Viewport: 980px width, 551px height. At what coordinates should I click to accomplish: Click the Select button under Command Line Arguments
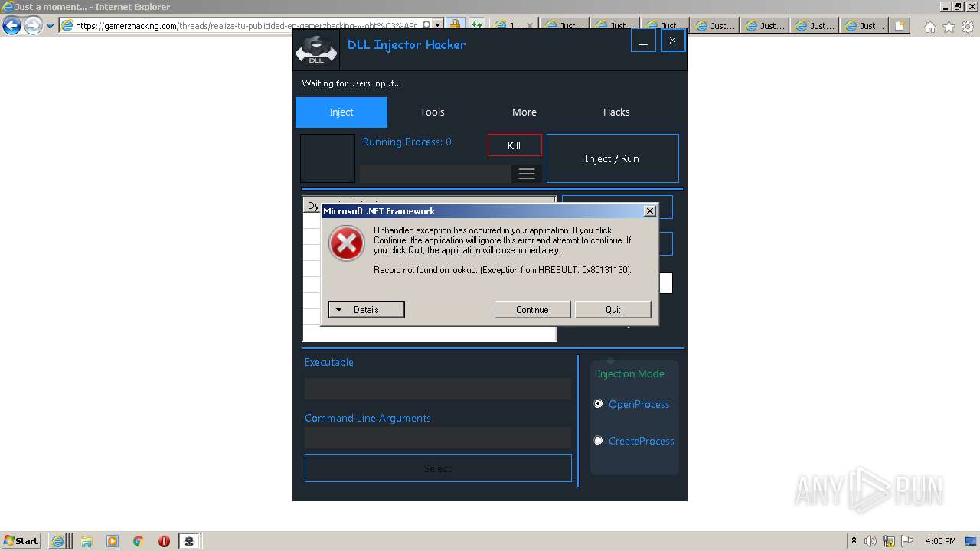(x=438, y=468)
